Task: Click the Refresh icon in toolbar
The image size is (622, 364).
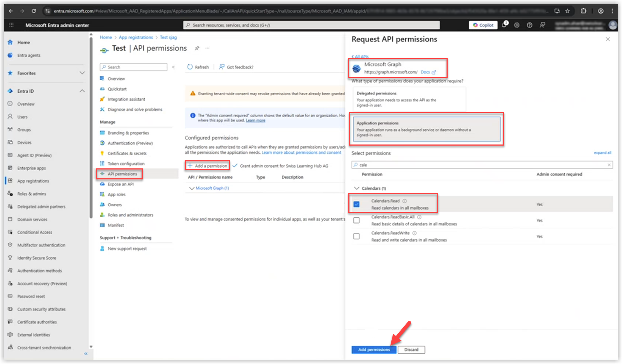Action: pyautogui.click(x=190, y=67)
